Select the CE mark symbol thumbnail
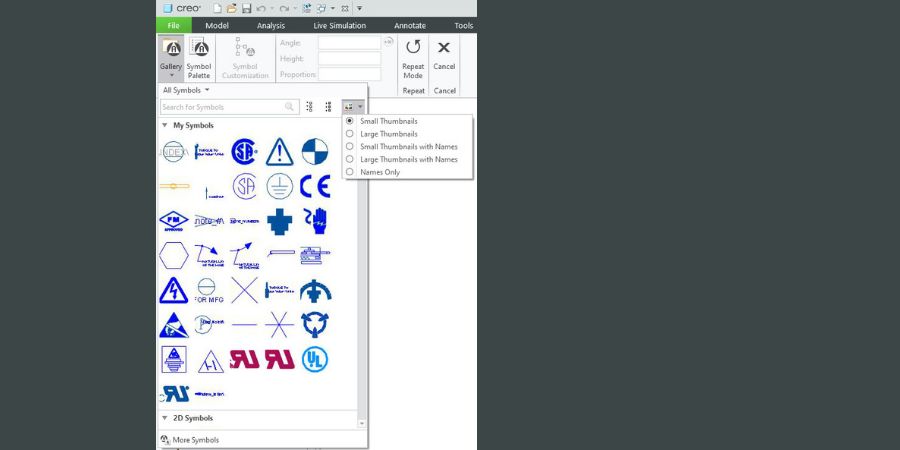The height and width of the screenshot is (450, 900). coord(315,186)
